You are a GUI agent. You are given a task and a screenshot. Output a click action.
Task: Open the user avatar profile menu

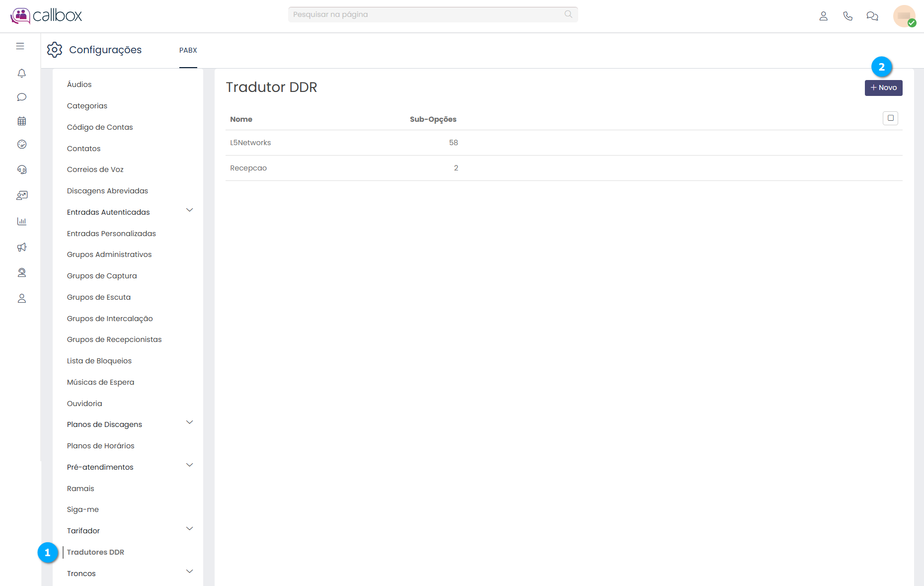click(x=904, y=16)
